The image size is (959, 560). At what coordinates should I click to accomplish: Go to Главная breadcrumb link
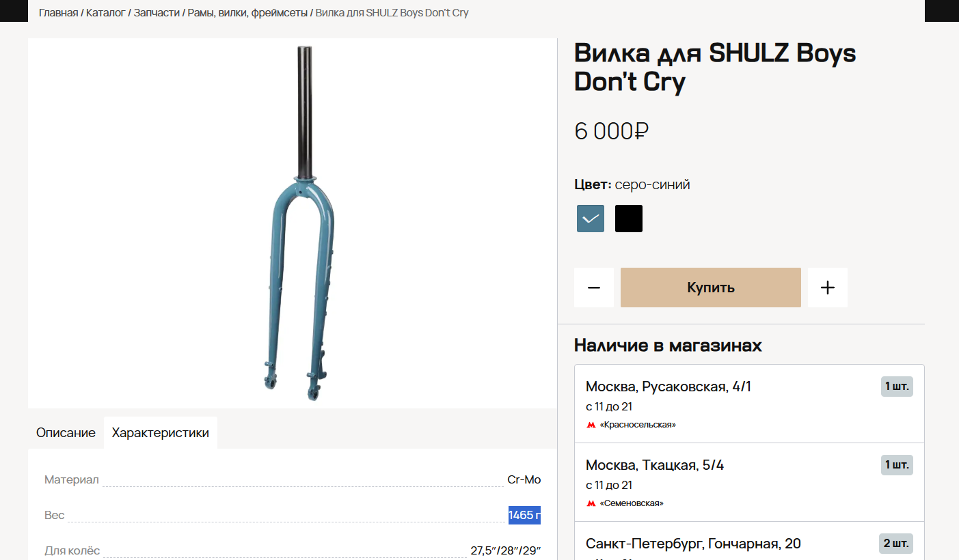tap(58, 12)
